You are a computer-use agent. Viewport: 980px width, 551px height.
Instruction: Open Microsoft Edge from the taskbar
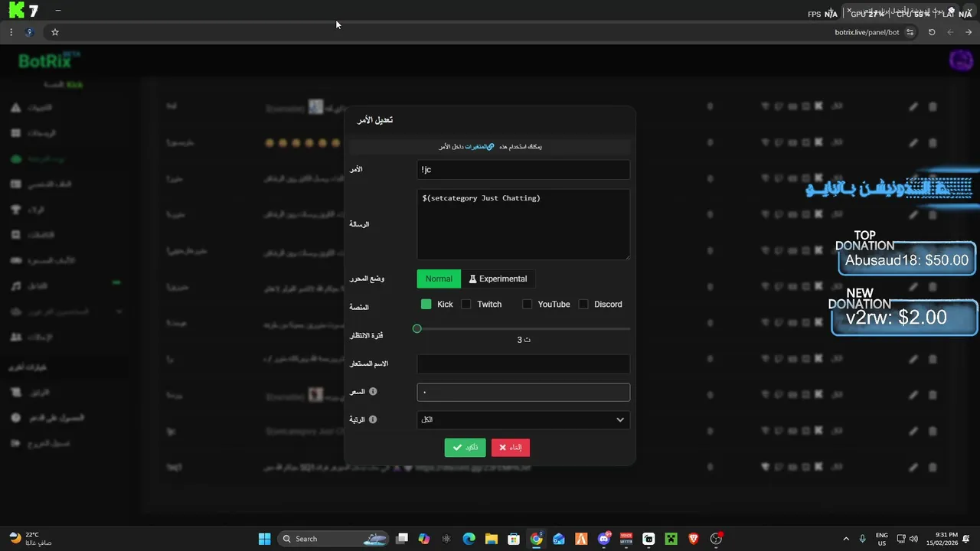tap(469, 539)
